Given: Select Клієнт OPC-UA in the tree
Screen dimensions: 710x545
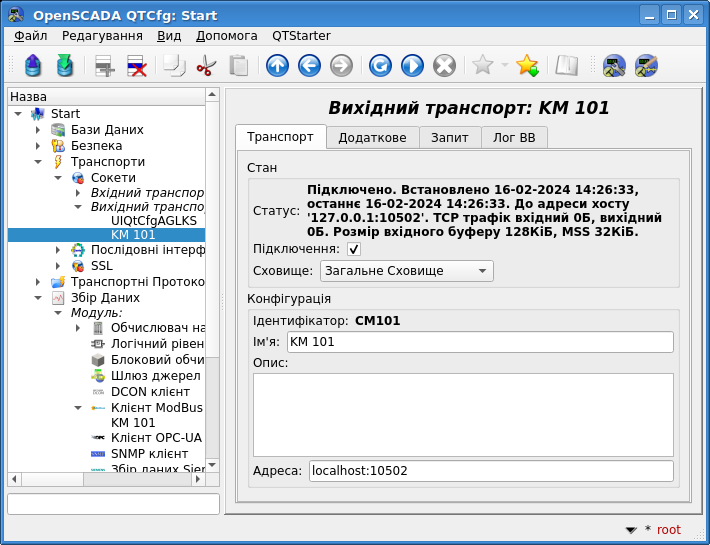Looking at the screenshot, I should click(155, 438).
